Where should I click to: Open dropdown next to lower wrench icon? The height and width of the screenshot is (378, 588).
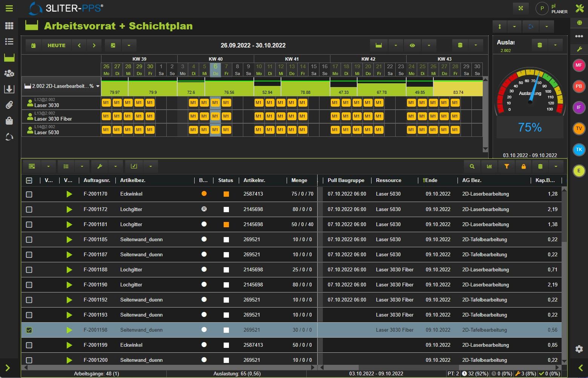[x=115, y=166]
